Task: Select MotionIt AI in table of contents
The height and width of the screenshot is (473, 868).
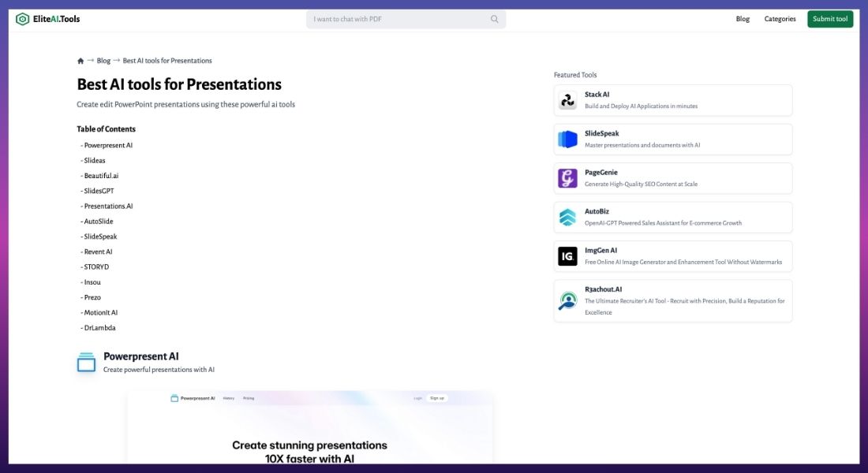Action: coord(100,312)
